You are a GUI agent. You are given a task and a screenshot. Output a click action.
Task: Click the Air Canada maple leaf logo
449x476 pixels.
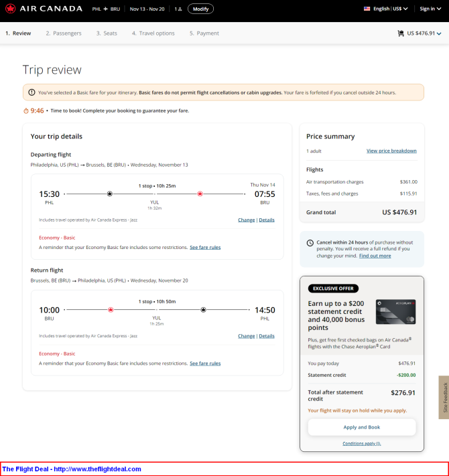(x=10, y=9)
